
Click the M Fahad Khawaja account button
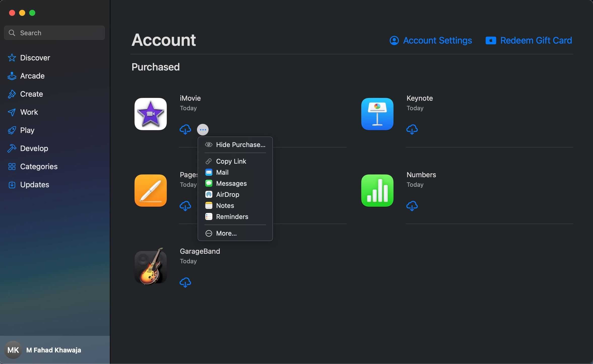(55, 350)
